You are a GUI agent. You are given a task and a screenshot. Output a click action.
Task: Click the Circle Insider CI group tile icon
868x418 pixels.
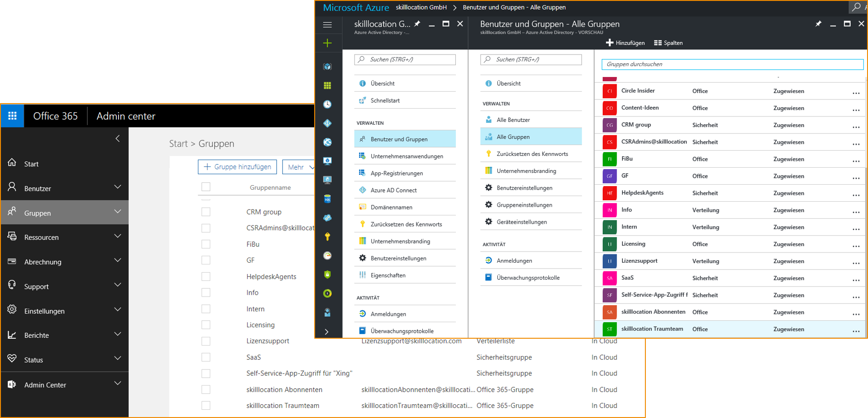coord(610,91)
